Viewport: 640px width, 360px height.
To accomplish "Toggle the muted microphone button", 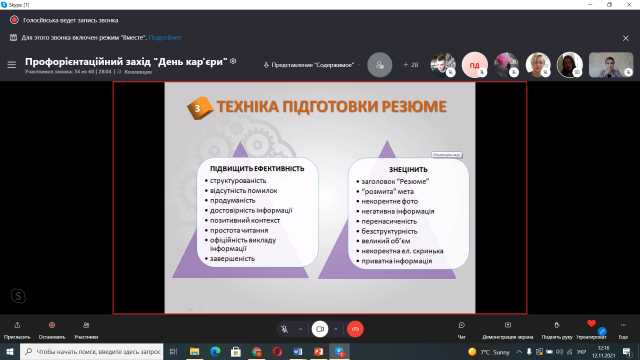I will tap(284, 329).
